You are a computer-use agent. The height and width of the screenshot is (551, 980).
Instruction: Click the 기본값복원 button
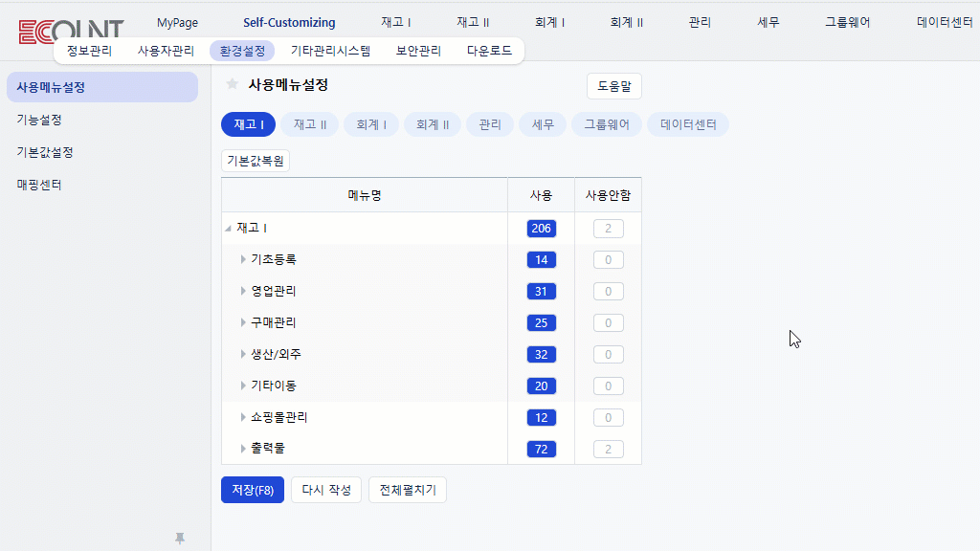pos(255,161)
